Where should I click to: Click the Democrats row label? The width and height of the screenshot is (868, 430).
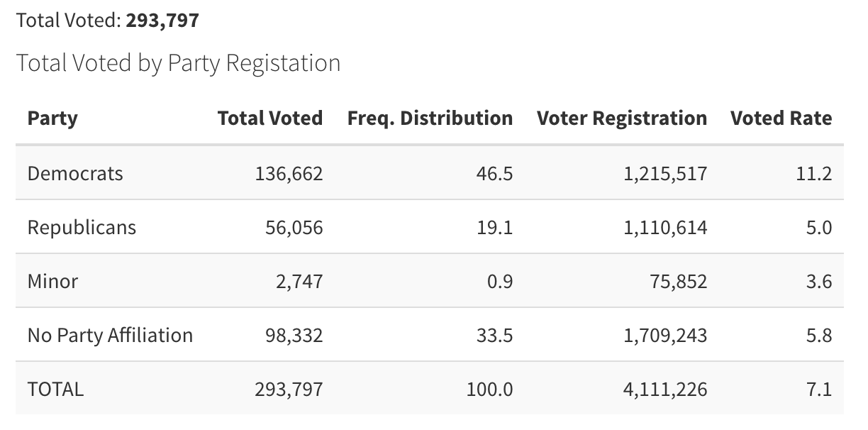click(75, 173)
